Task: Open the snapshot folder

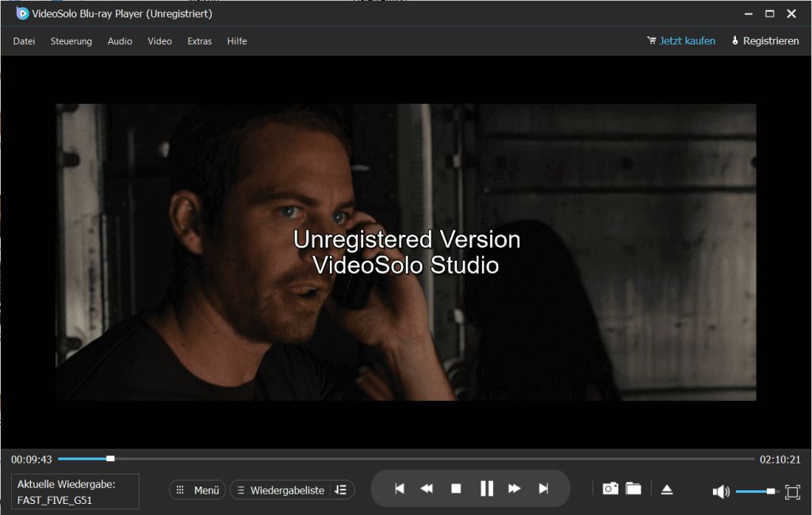Action: click(634, 489)
